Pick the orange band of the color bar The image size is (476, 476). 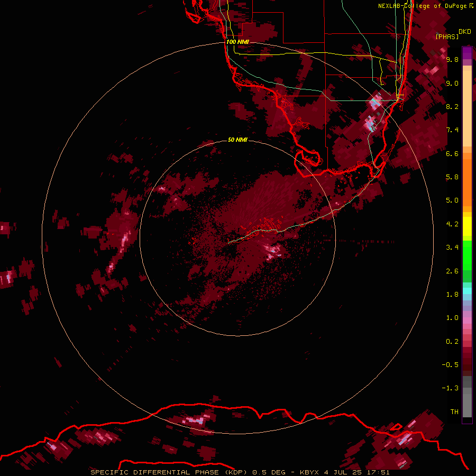tap(467, 182)
